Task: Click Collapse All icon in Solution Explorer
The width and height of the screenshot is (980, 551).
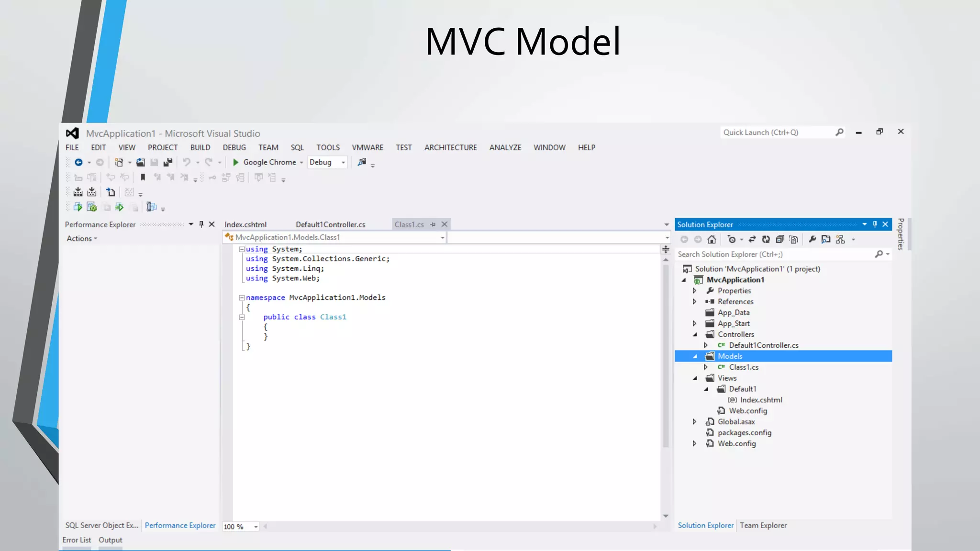Action: [x=780, y=240]
